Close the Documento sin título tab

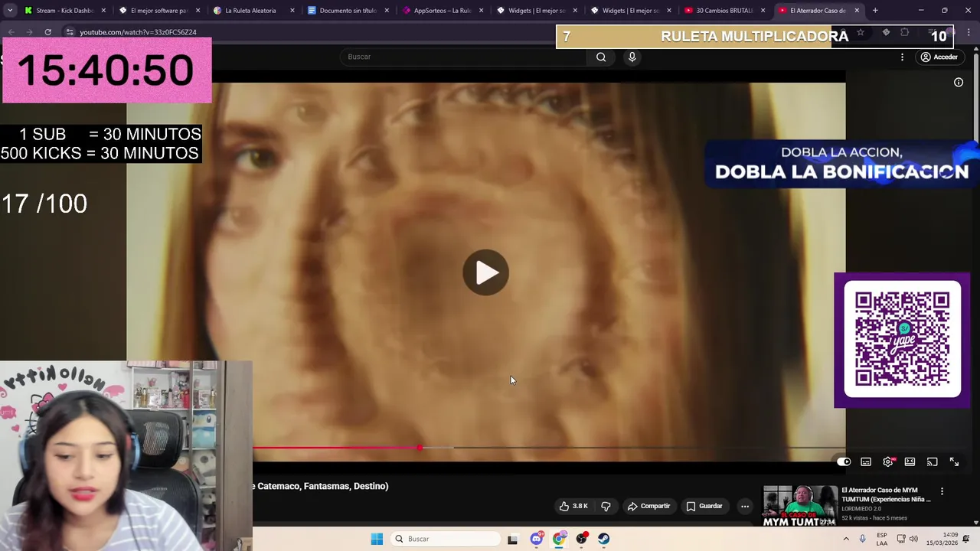click(387, 11)
